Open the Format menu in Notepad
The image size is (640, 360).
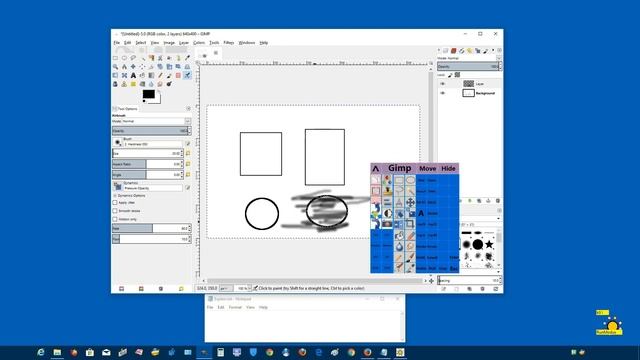tap(235, 307)
